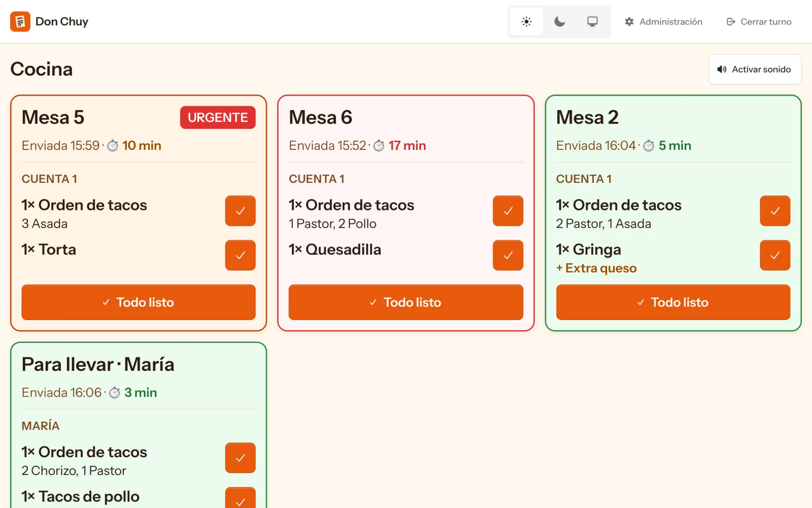This screenshot has width=812, height=508.
Task: Switch to light theme sun icon
Action: tap(526, 21)
